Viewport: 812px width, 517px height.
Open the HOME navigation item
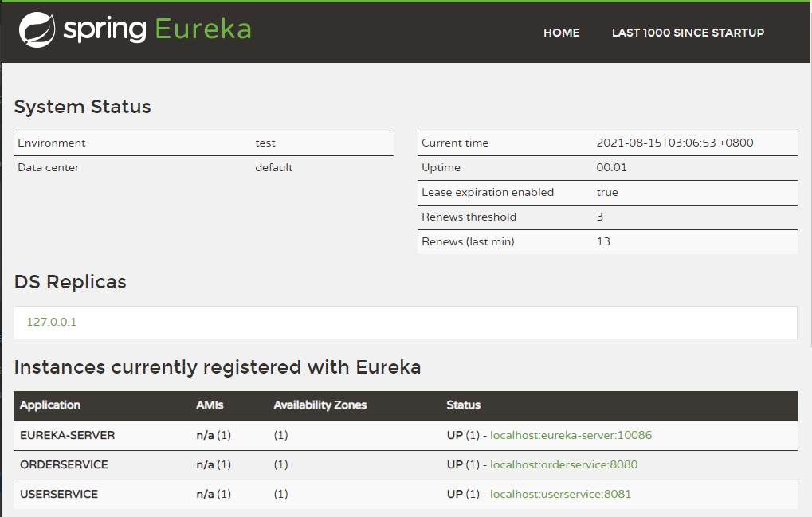pyautogui.click(x=561, y=33)
